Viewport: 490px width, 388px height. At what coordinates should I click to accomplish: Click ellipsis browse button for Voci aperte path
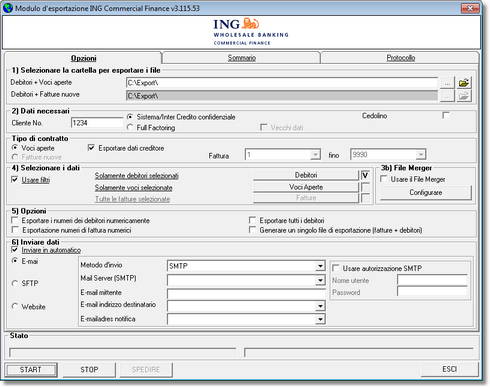pyautogui.click(x=447, y=82)
